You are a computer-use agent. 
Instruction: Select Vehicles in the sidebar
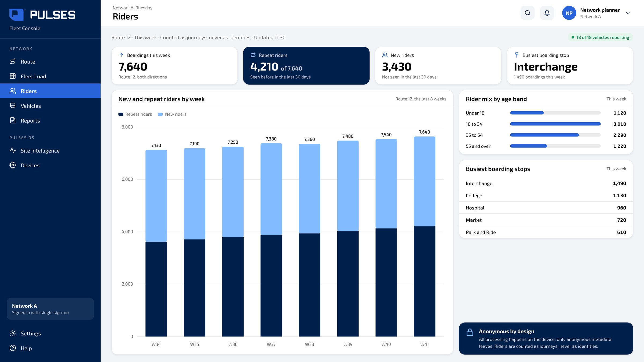pyautogui.click(x=50, y=106)
